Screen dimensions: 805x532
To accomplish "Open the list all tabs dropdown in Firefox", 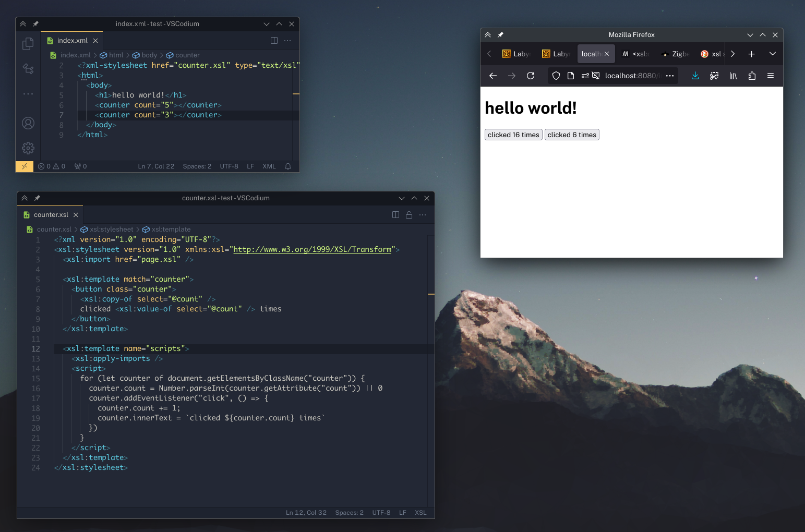I will (773, 54).
